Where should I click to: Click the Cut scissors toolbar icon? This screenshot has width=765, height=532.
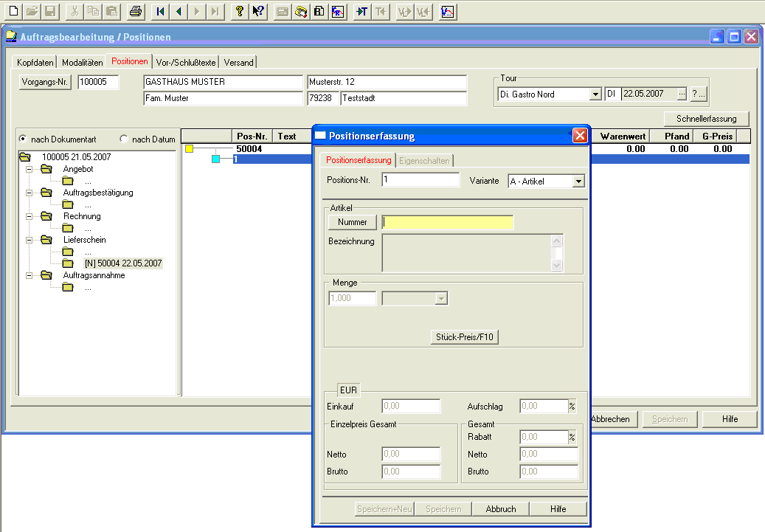[x=75, y=11]
